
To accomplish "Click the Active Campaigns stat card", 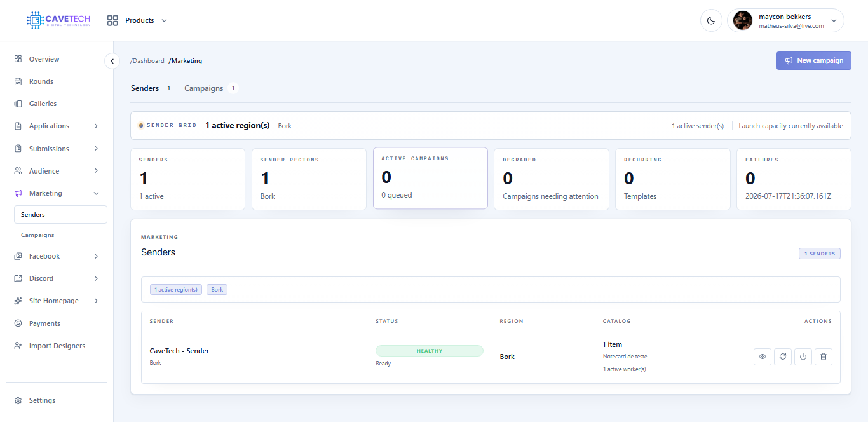I will (430, 178).
